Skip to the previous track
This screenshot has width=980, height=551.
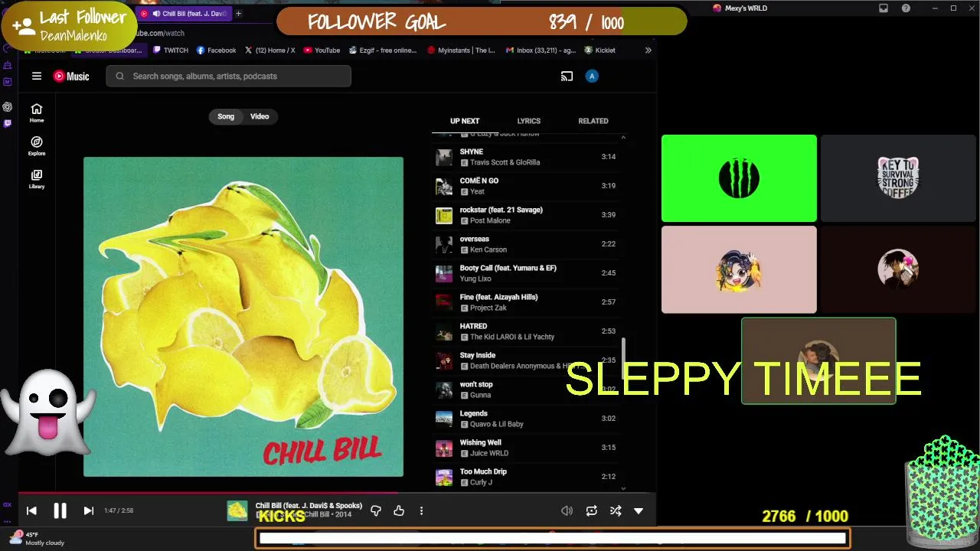tap(31, 510)
